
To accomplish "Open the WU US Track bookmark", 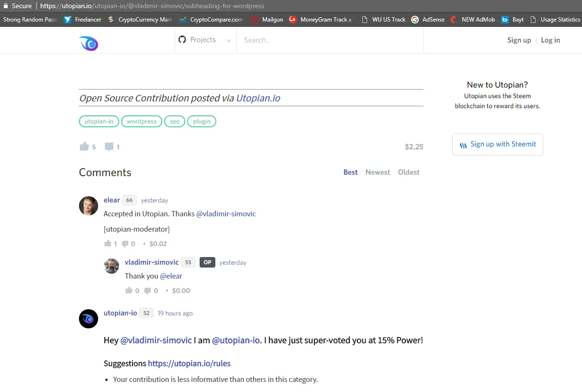I will (x=383, y=20).
